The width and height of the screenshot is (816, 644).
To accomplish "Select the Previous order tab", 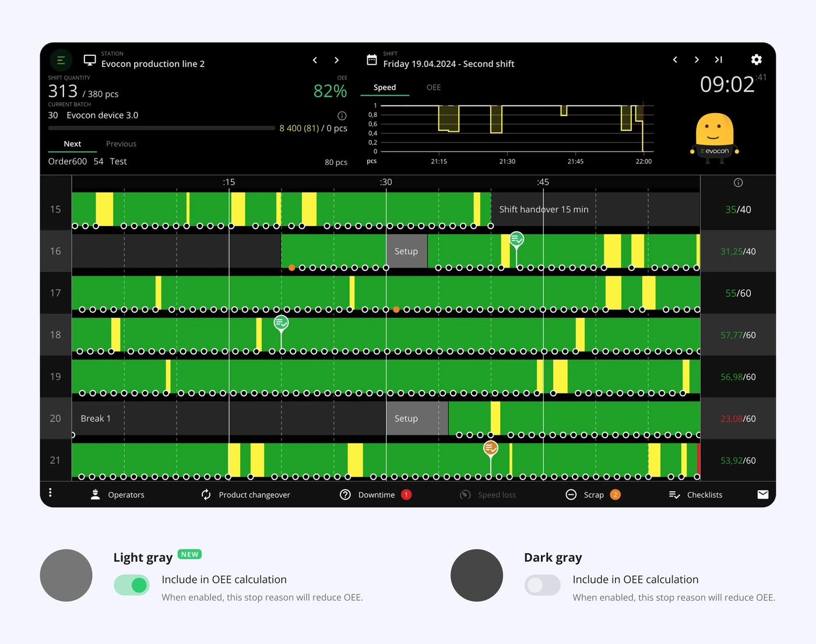I will coord(121,144).
